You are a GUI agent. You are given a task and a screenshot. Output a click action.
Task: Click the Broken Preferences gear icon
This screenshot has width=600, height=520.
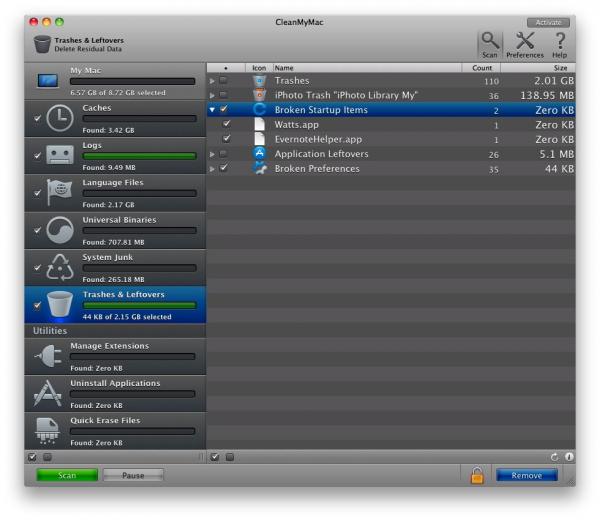259,168
